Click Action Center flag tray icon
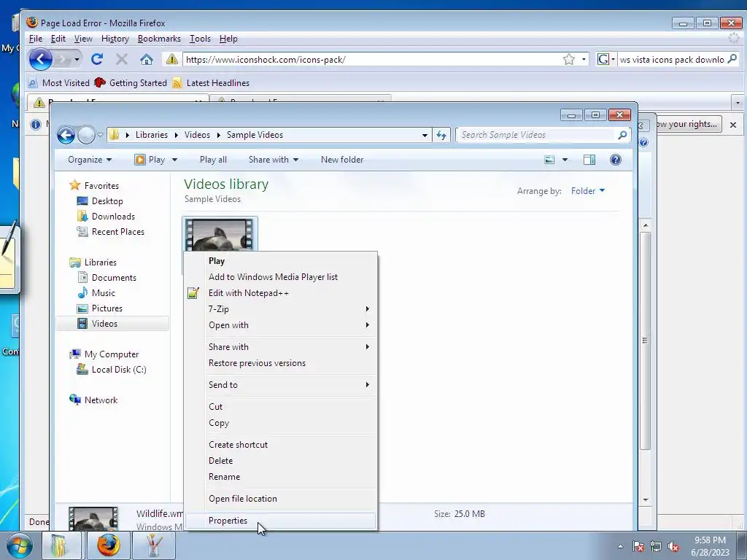 [638, 547]
